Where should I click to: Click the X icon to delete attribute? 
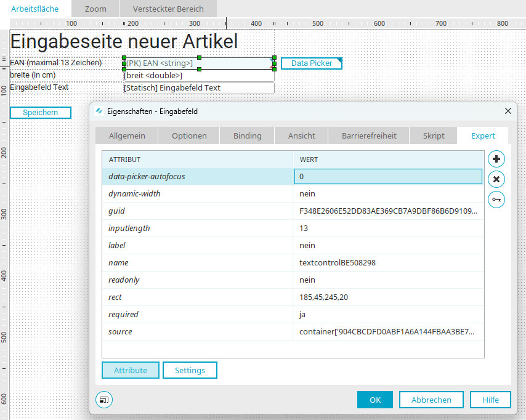pos(496,179)
